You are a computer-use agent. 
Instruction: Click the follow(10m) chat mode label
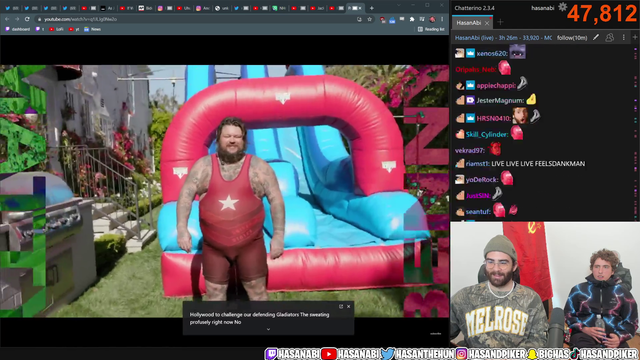coord(572,38)
